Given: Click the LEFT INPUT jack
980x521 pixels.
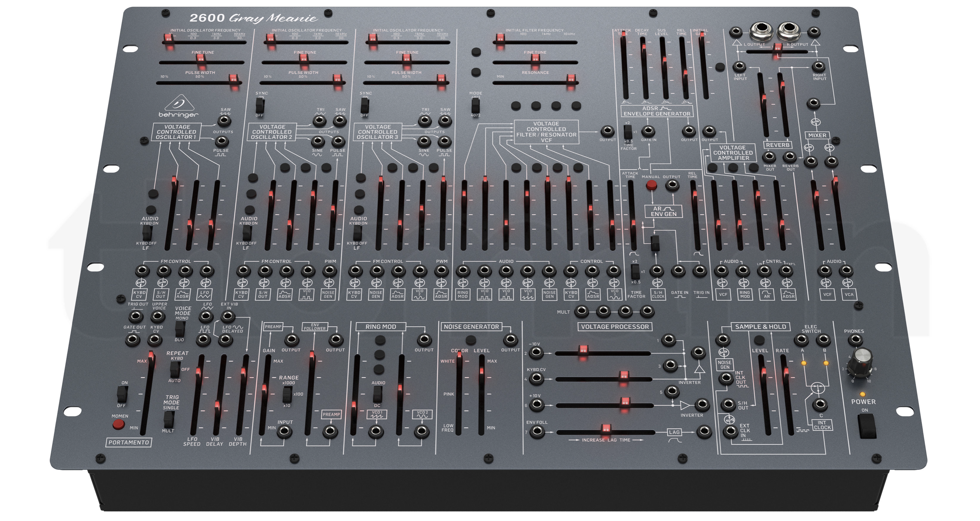Looking at the screenshot, I should point(740,67).
